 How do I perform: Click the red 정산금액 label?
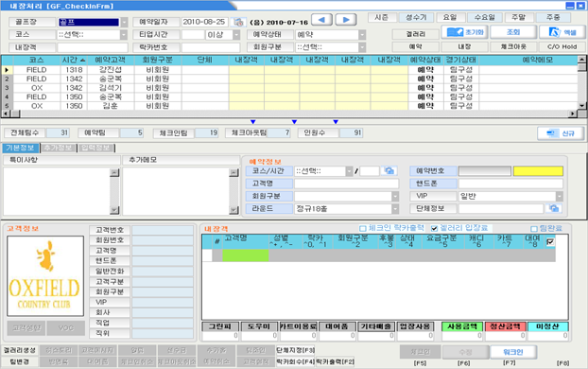pos(506,326)
